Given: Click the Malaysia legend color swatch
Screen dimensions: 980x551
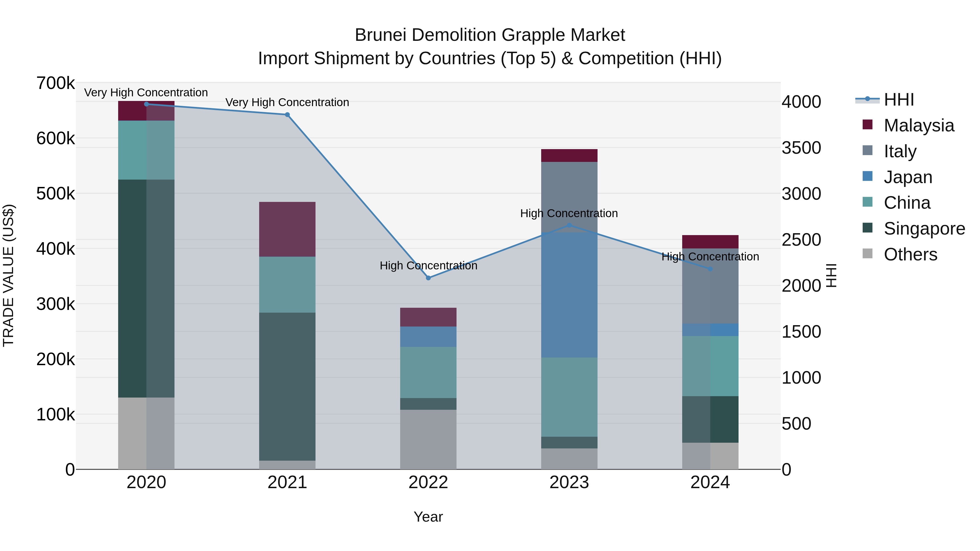Looking at the screenshot, I should [867, 125].
